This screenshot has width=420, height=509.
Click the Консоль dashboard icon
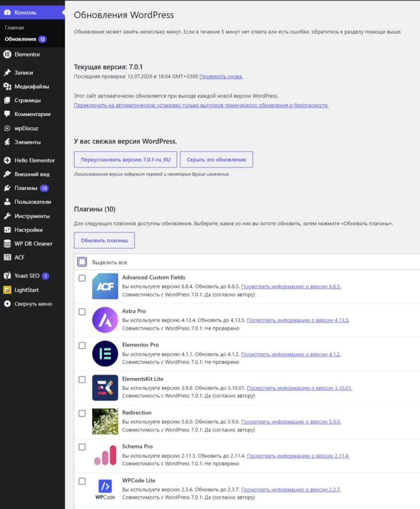tap(7, 12)
